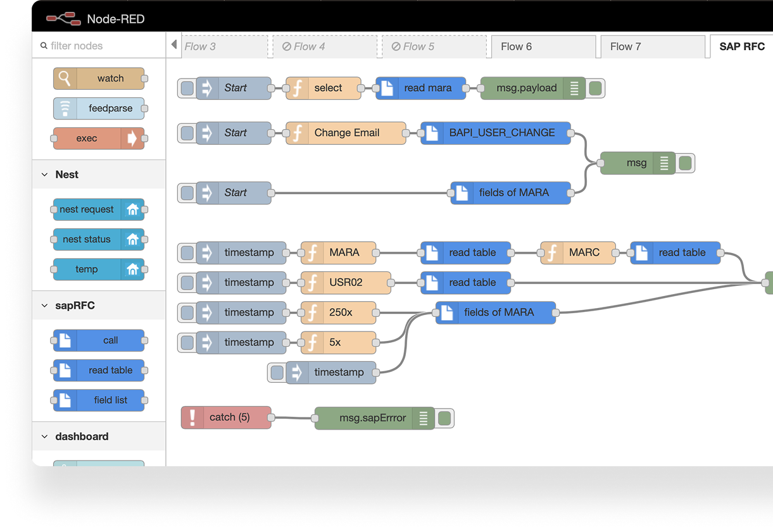The height and width of the screenshot is (532, 773).
Task: Switch to the disabled Flow 5 tab
Action: pyautogui.click(x=434, y=46)
